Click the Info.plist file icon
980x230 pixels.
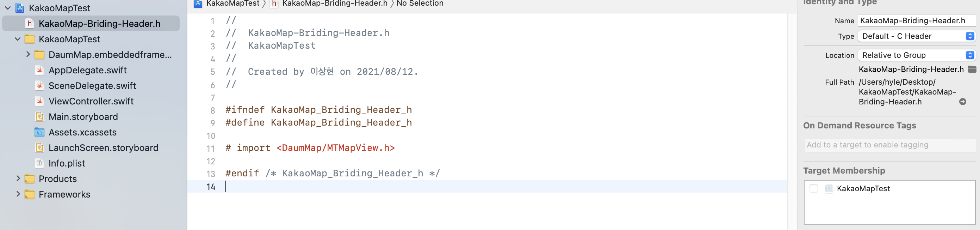39,163
